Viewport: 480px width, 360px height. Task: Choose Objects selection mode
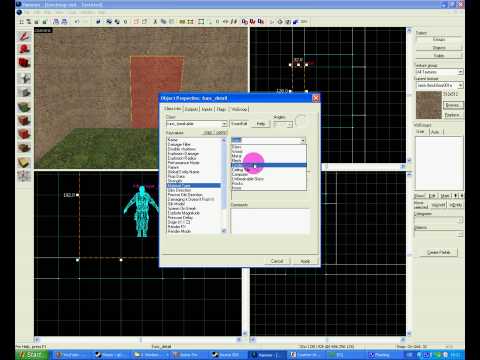click(439, 47)
